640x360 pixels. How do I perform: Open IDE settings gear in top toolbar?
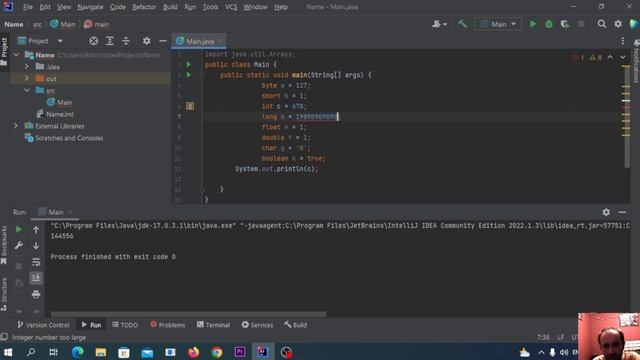pos(618,24)
